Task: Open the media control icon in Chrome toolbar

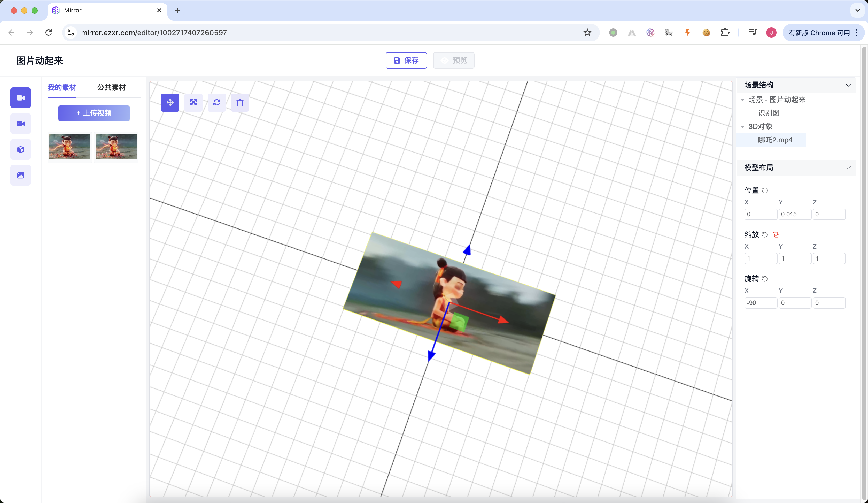Action: click(753, 33)
